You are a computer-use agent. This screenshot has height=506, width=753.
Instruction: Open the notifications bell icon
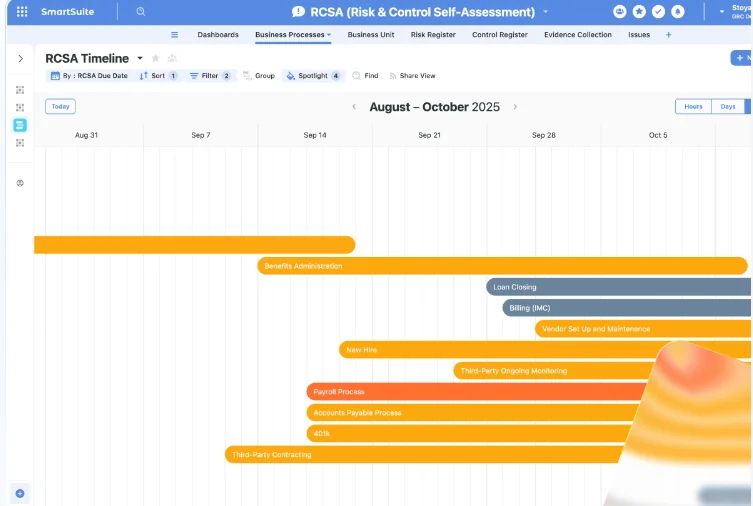pyautogui.click(x=677, y=12)
